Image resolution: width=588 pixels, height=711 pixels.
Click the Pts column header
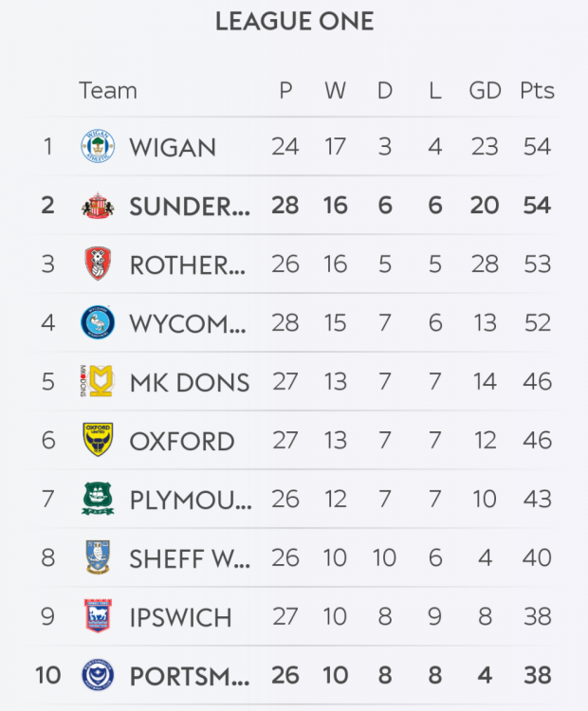pos(537,91)
